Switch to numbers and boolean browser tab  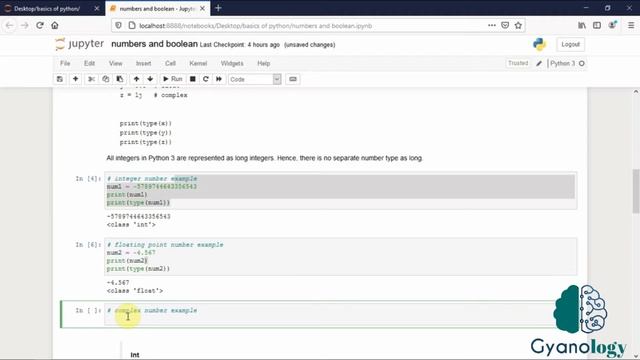[158, 9]
